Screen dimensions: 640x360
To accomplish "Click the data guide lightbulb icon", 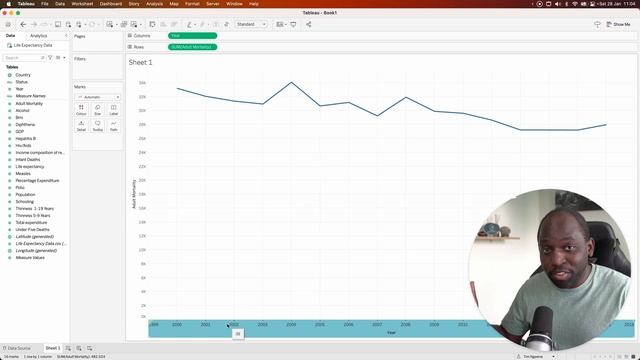I will [x=597, y=24].
